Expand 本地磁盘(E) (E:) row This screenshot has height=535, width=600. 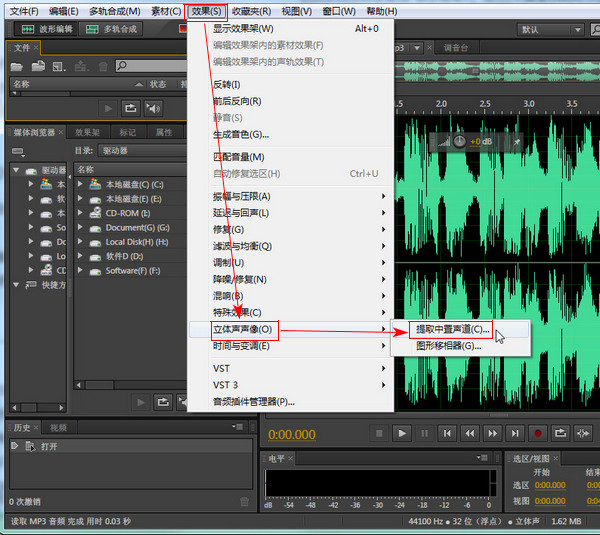click(x=80, y=198)
